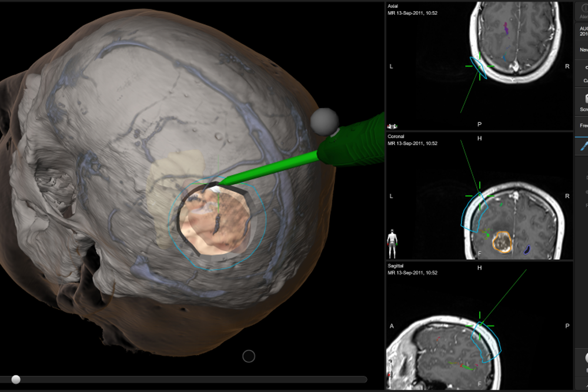Select the blue pointer tool icon
The image size is (588, 392).
[584, 145]
